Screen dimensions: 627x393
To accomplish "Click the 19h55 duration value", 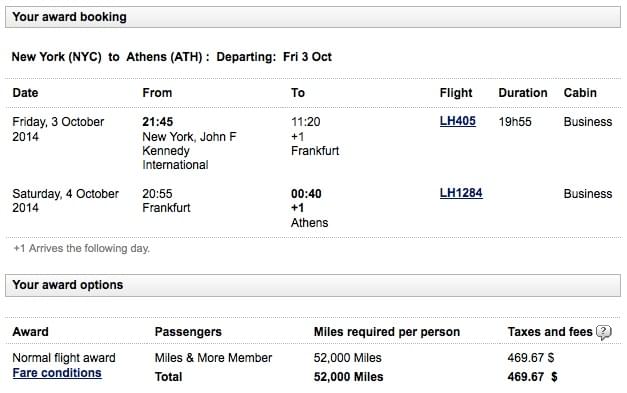I will click(x=515, y=122).
